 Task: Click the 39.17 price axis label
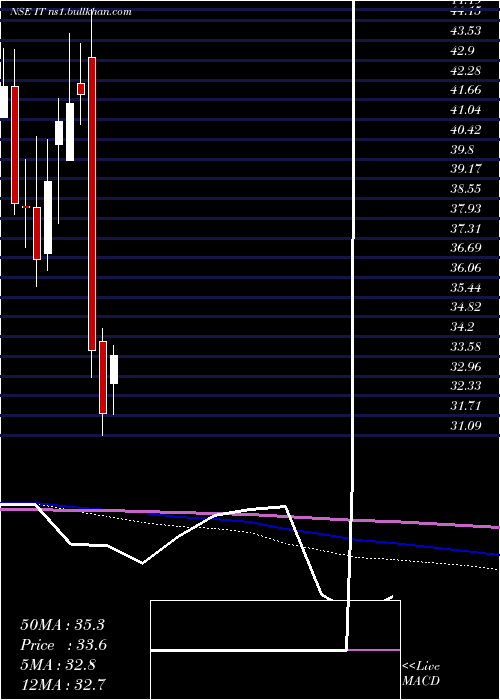click(x=466, y=169)
